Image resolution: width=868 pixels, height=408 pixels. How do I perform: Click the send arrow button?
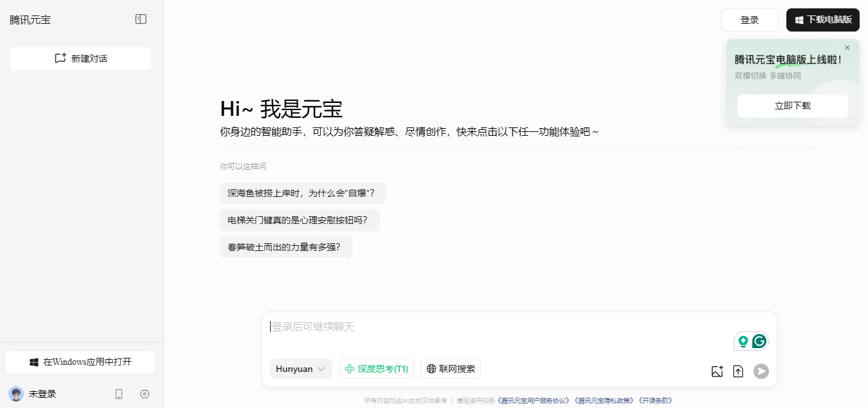761,371
